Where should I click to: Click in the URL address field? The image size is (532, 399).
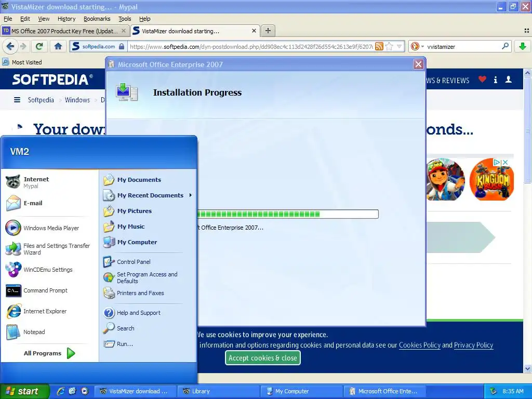(x=251, y=46)
